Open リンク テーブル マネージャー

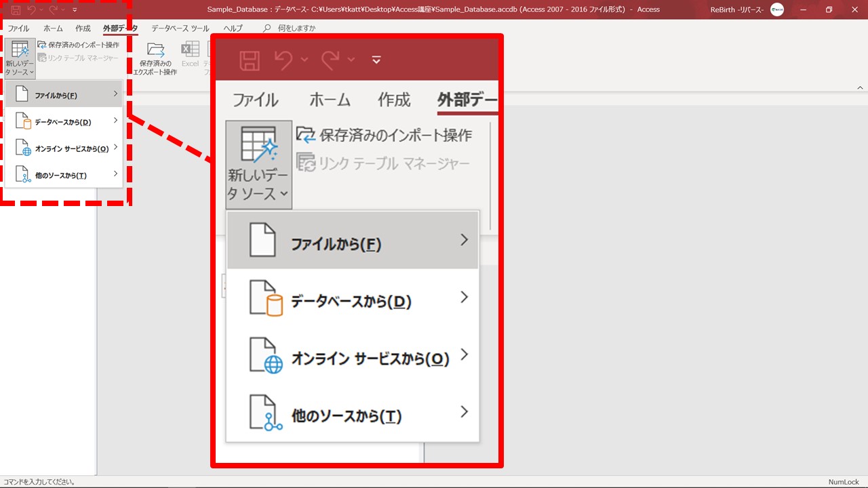point(78,58)
